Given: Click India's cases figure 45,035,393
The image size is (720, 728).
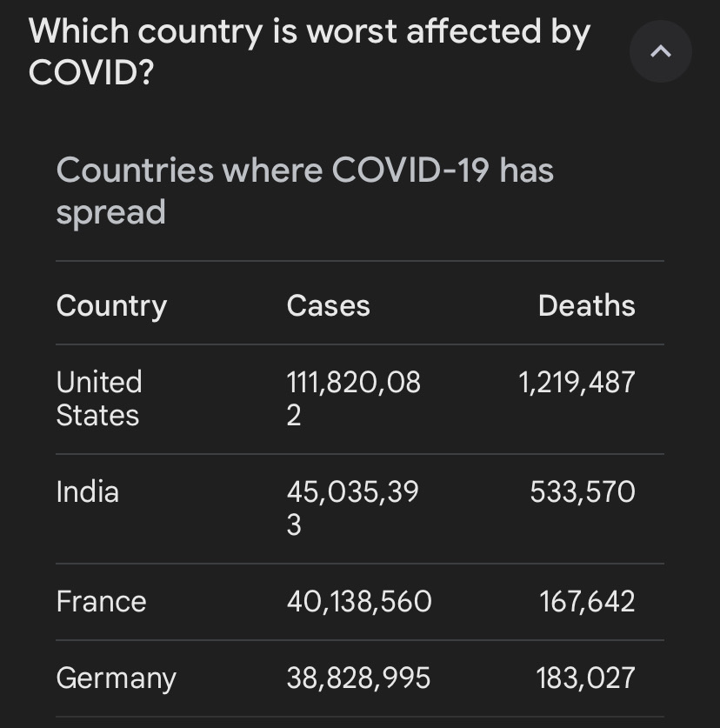Looking at the screenshot, I should pyautogui.click(x=352, y=508).
